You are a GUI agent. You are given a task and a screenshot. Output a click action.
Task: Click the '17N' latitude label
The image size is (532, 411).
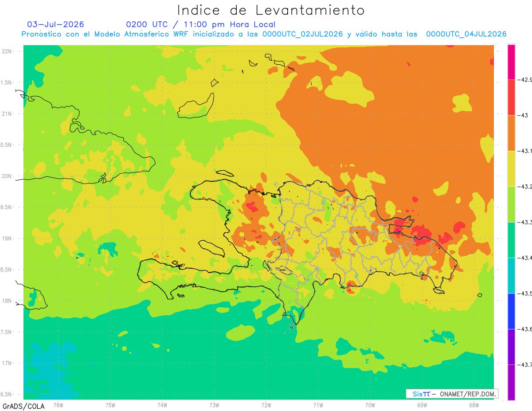(8, 363)
